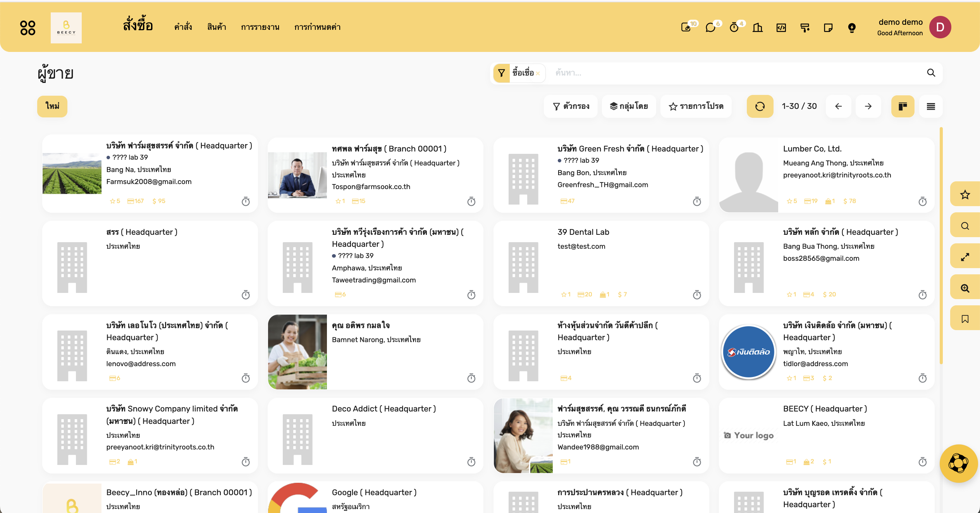Click activity clock on ทศพล ฟาร์มสุข card
The height and width of the screenshot is (513, 980).
pyautogui.click(x=471, y=201)
